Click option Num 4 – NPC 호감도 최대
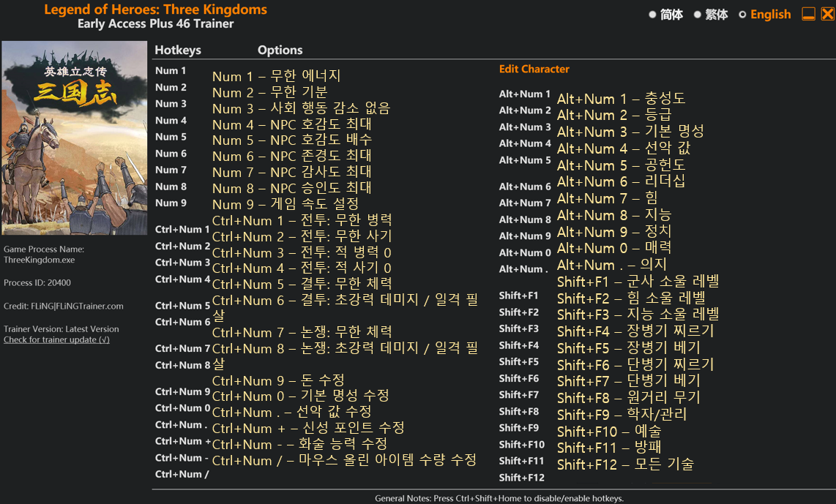This screenshot has height=504, width=836. 291,124
